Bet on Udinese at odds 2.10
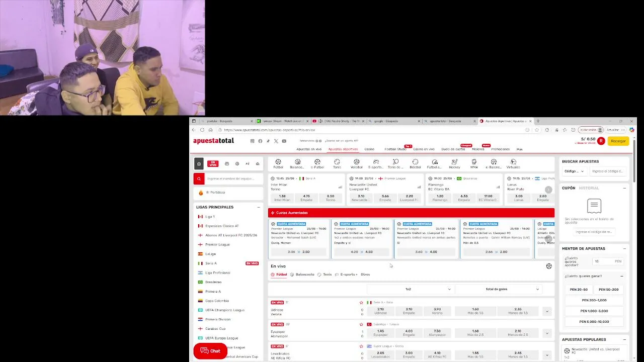Screen dimensions: 644x362 380,311
